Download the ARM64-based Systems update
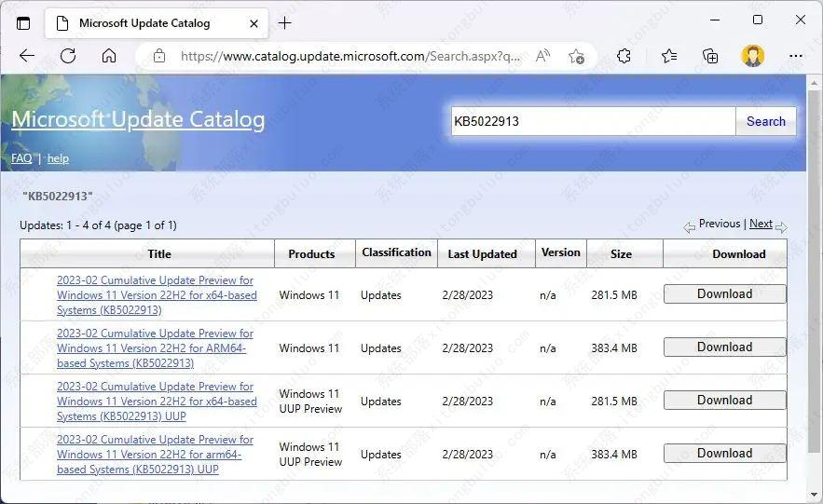The width and height of the screenshot is (823, 504). click(724, 347)
